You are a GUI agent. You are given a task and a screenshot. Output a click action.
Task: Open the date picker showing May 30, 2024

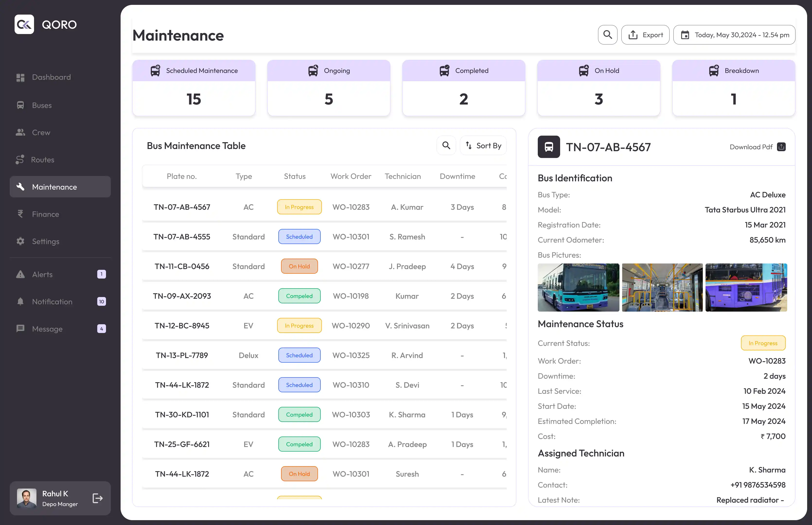tap(734, 35)
